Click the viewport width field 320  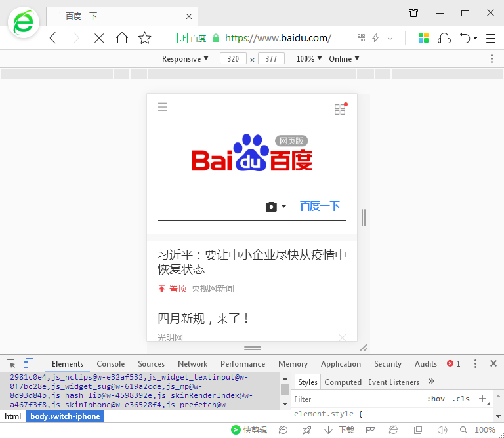tap(233, 59)
